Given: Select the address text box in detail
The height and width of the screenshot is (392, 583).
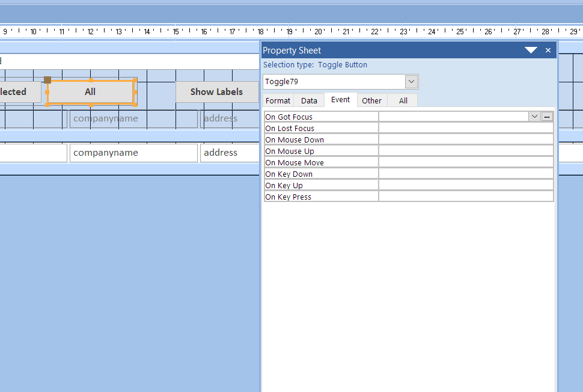Looking at the screenshot, I should tap(230, 153).
